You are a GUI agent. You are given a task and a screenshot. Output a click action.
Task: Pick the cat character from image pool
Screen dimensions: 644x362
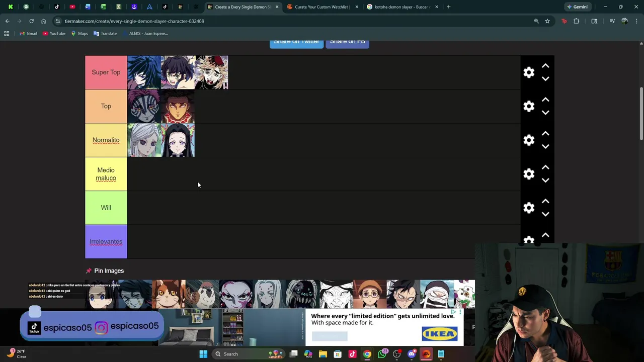(169, 294)
